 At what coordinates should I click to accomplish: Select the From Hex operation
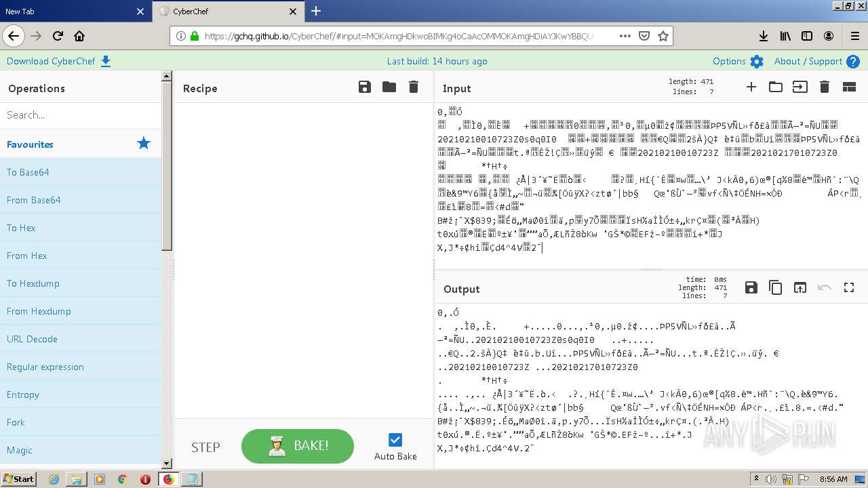(x=81, y=256)
